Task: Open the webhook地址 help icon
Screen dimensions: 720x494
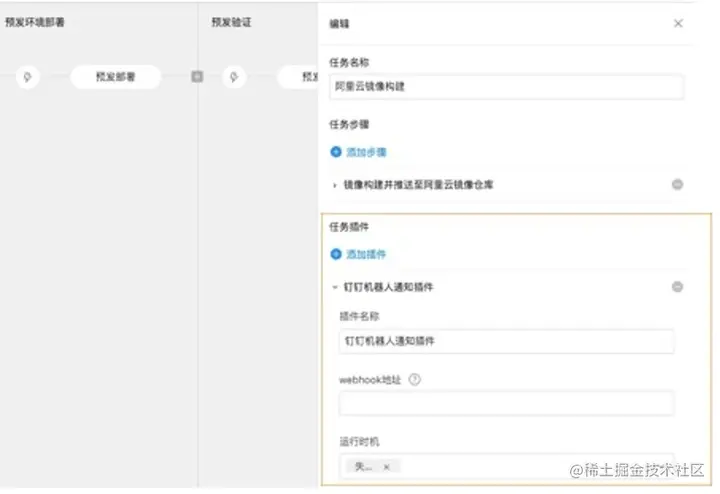Action: pos(414,380)
